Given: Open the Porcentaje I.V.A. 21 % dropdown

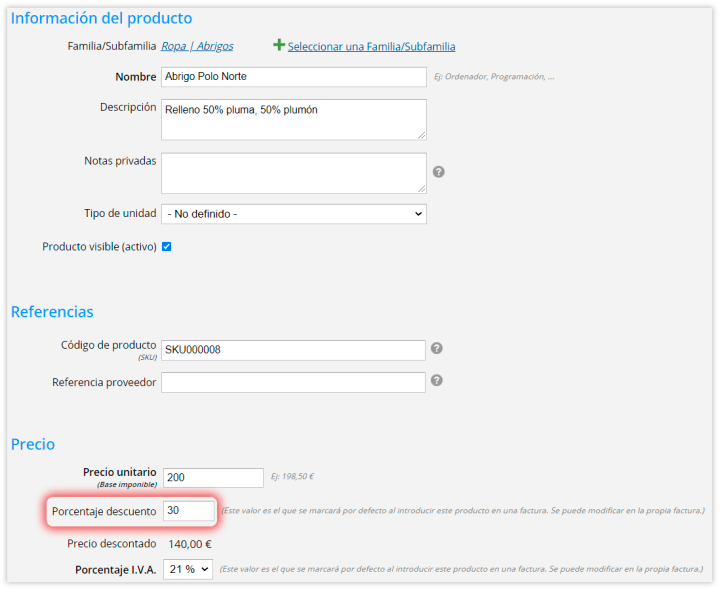Looking at the screenshot, I should point(188,569).
